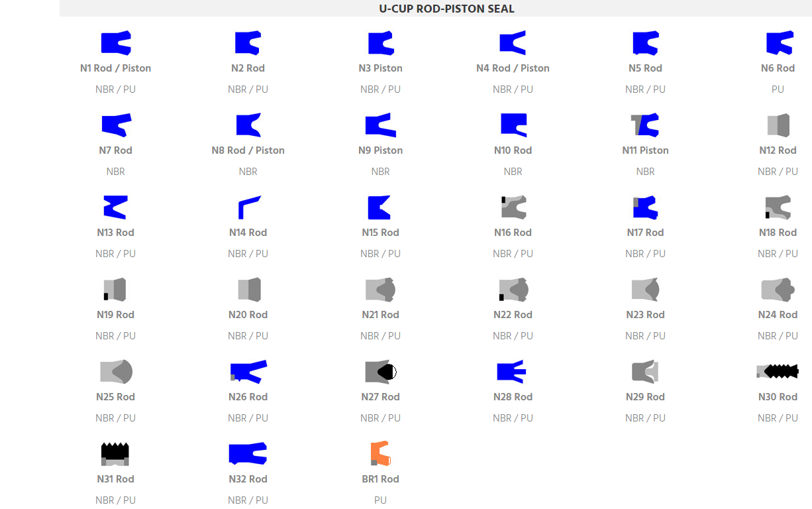This screenshot has height=509, width=812.
Task: Select the N18 Rod seal thumbnail
Action: pyautogui.click(x=778, y=207)
